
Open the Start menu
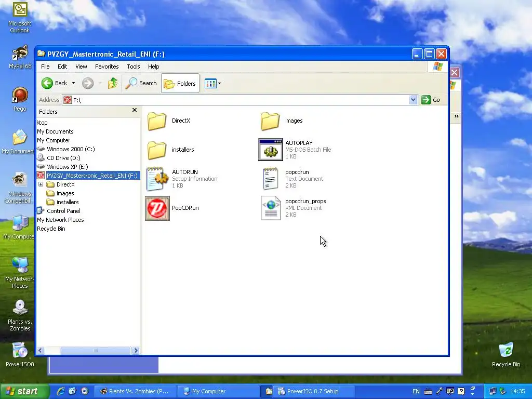click(x=24, y=391)
